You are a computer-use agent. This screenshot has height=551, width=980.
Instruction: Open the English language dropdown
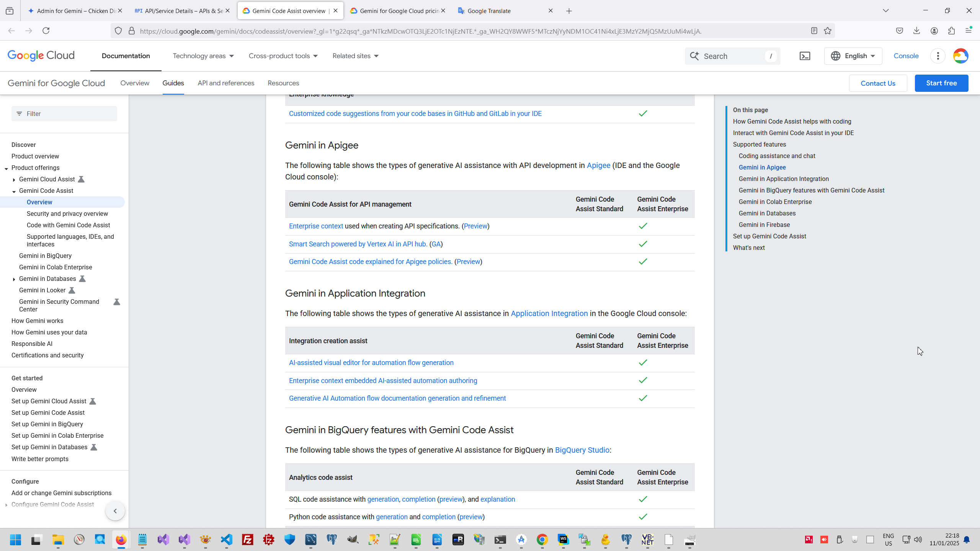(x=853, y=56)
